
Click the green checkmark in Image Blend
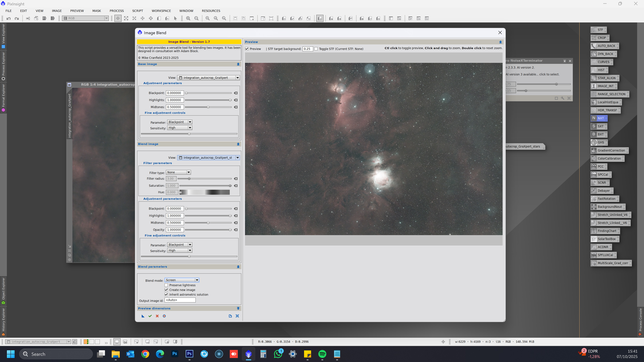click(x=150, y=316)
